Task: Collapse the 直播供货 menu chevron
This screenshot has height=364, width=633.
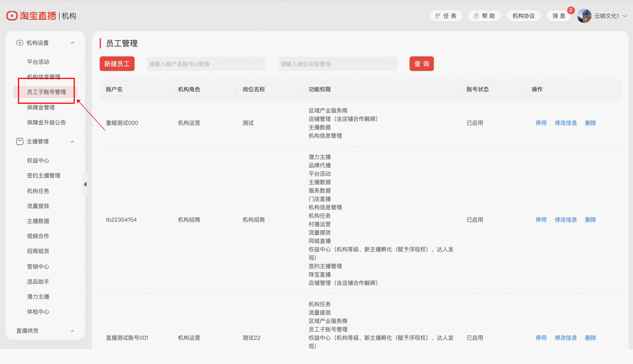Action: tap(72, 331)
